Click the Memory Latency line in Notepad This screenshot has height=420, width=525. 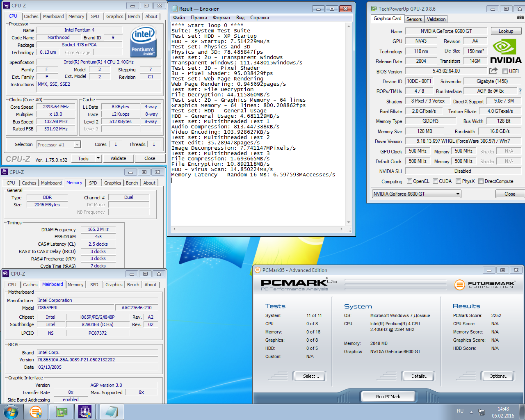tap(253, 175)
